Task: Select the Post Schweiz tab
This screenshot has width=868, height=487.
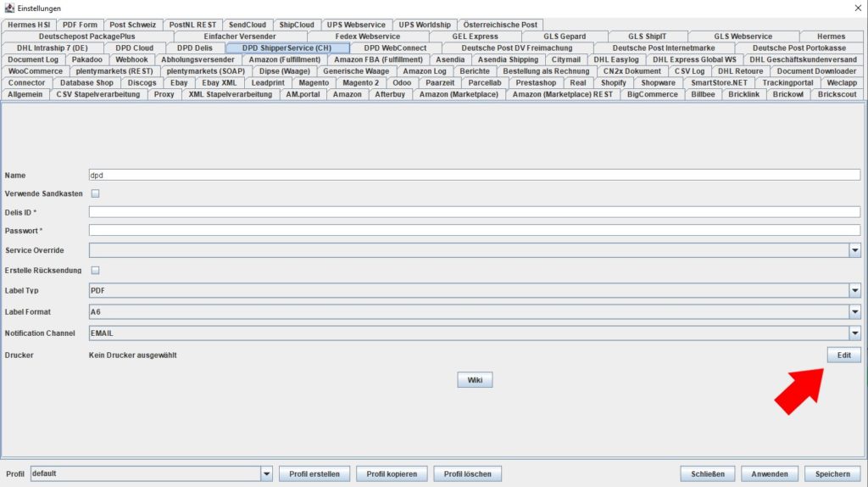Action: (x=133, y=25)
